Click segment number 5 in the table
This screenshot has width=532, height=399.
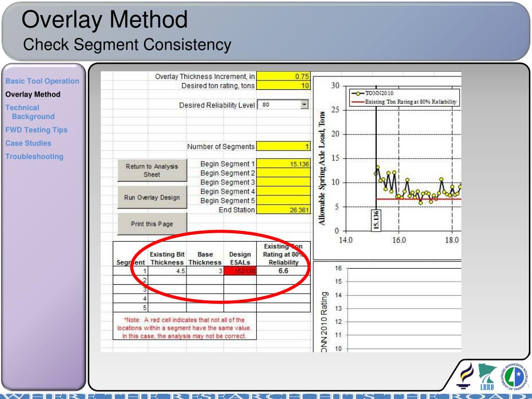point(145,308)
